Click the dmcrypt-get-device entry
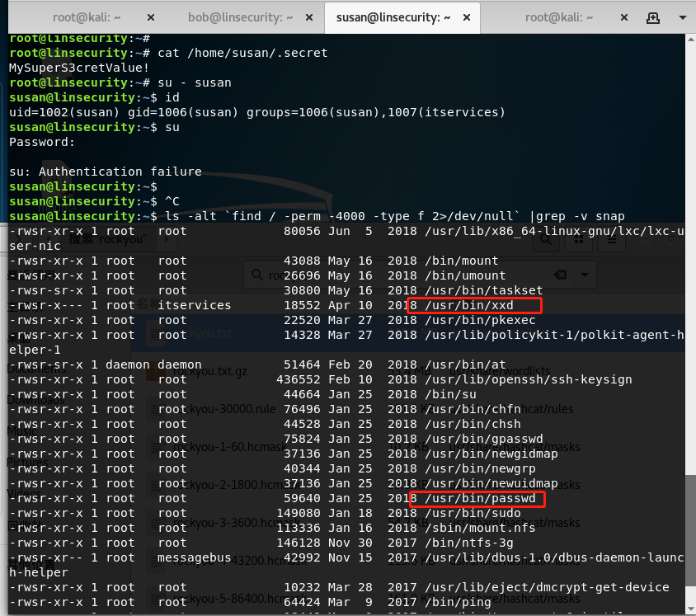This screenshot has width=696, height=616. pos(547,588)
